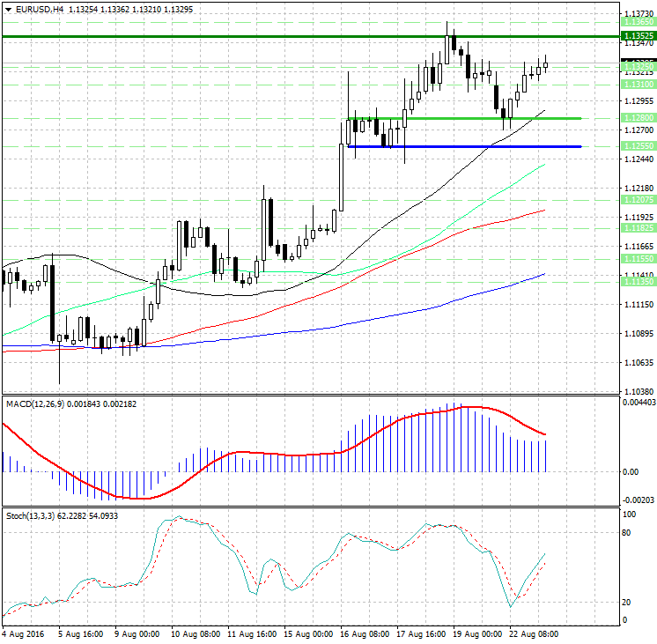
Task: Click the 22 Aug 08:00 time label
Action: pos(534,634)
